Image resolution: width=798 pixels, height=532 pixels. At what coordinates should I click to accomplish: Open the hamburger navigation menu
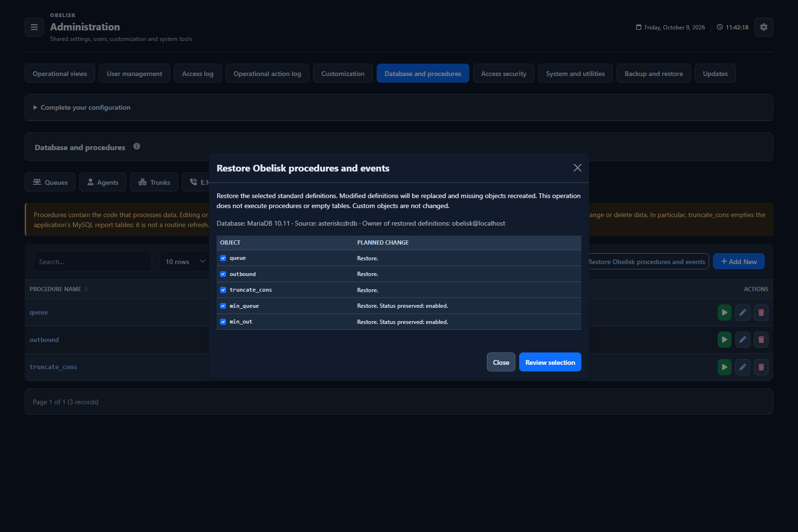click(x=34, y=27)
